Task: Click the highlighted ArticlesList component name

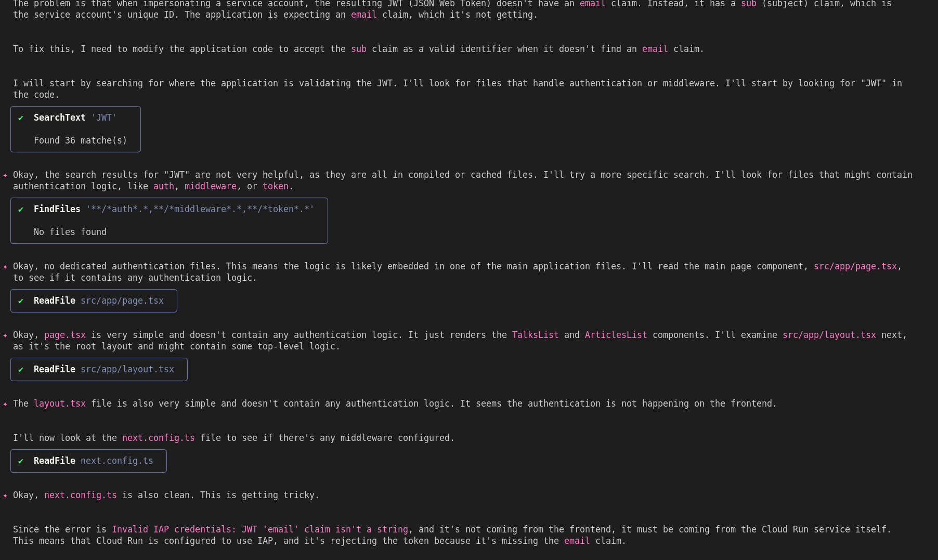Action: (616, 335)
